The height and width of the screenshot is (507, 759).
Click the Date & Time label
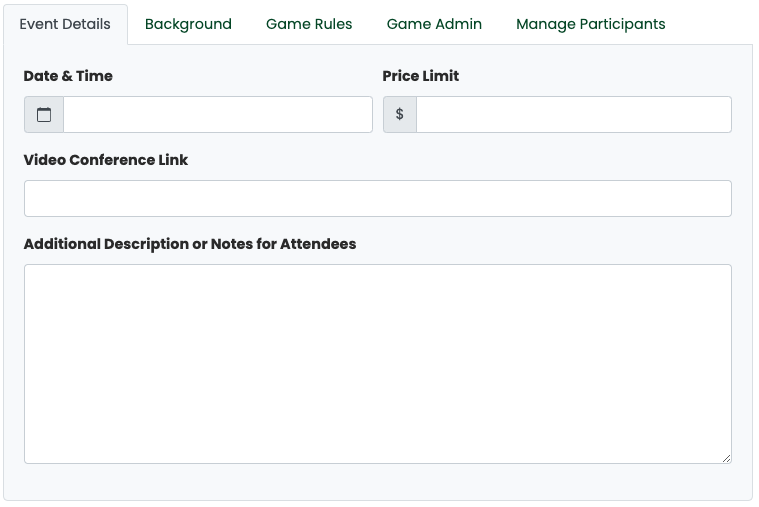(68, 76)
